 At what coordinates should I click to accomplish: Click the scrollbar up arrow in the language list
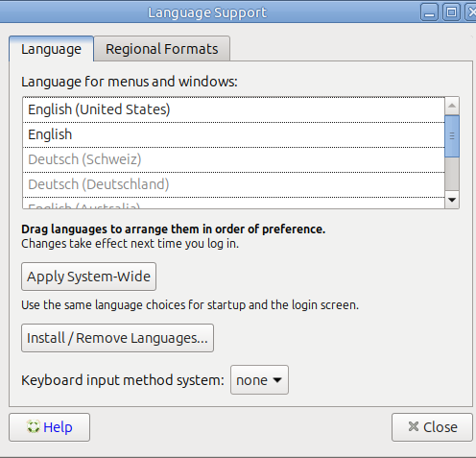(452, 106)
